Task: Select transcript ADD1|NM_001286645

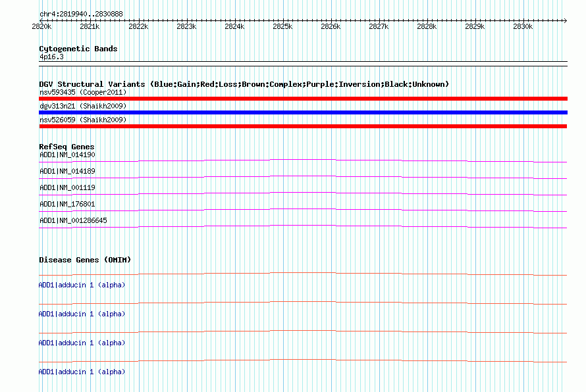Action: (73, 220)
